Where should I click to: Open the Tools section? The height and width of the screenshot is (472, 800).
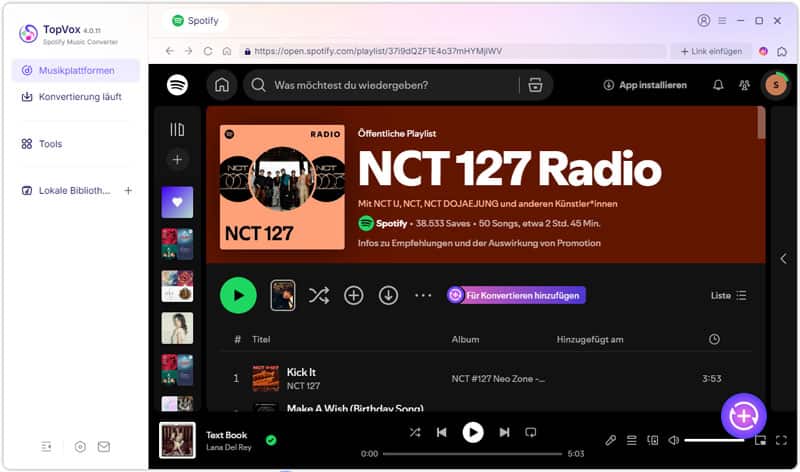42,144
